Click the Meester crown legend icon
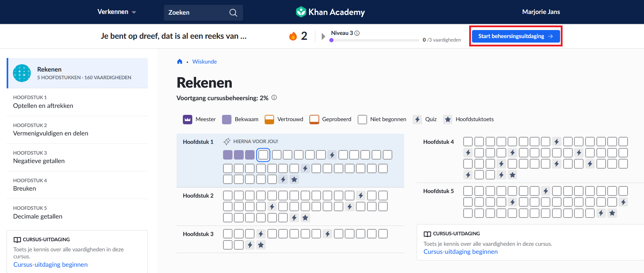Screen dimensions: 644x273 coord(187,119)
